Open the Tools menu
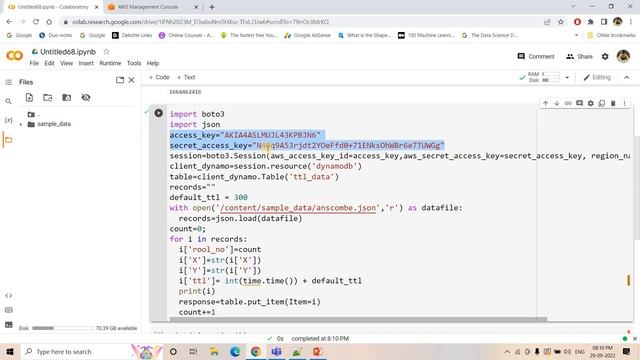Image resolution: width=640 pixels, height=360 pixels. coord(134,63)
